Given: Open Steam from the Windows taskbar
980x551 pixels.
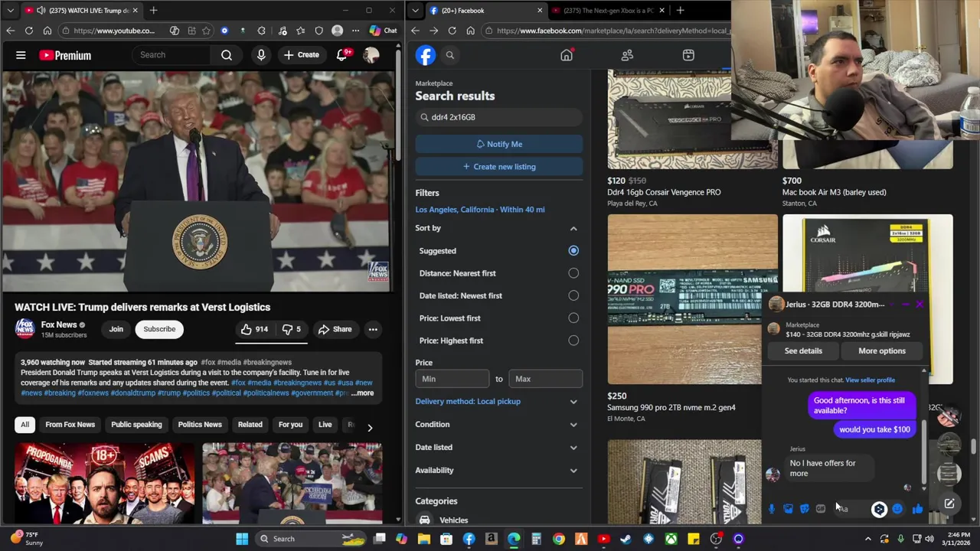Looking at the screenshot, I should pyautogui.click(x=626, y=539).
